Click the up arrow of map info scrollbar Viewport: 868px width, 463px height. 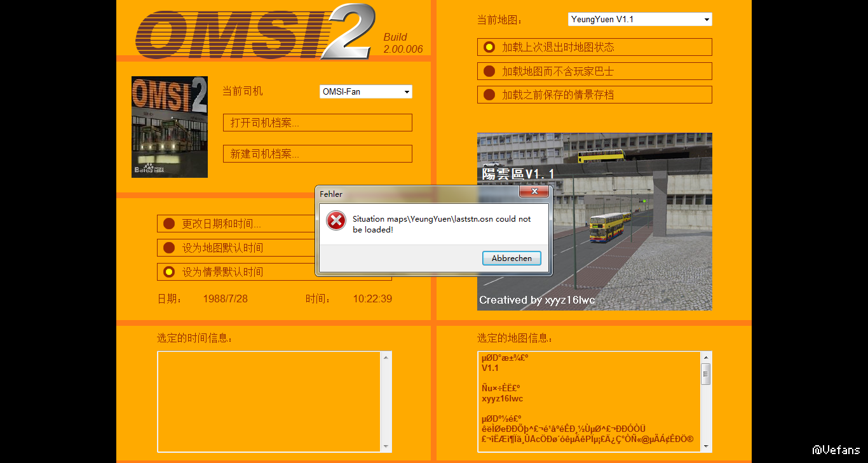(x=705, y=358)
